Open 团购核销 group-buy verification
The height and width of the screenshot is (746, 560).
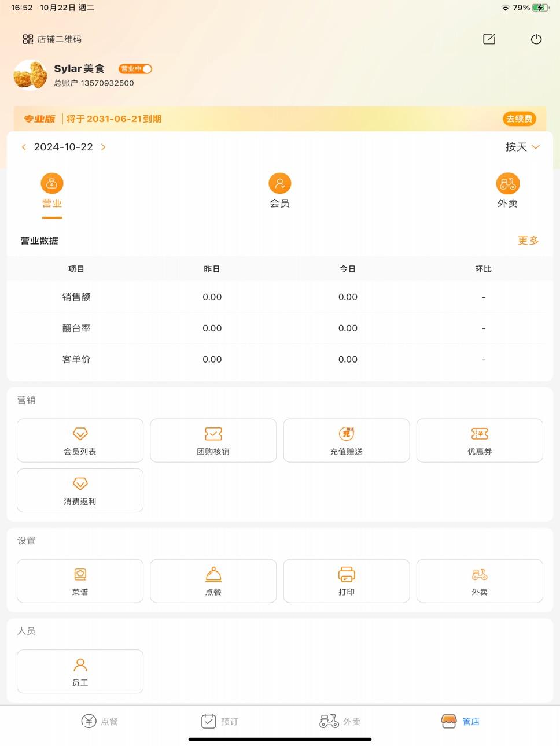point(213,441)
